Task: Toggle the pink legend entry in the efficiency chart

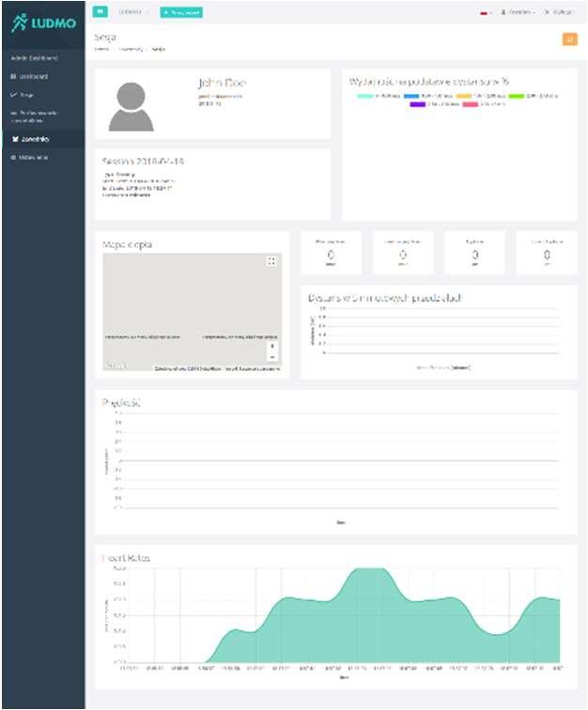Action: click(484, 104)
